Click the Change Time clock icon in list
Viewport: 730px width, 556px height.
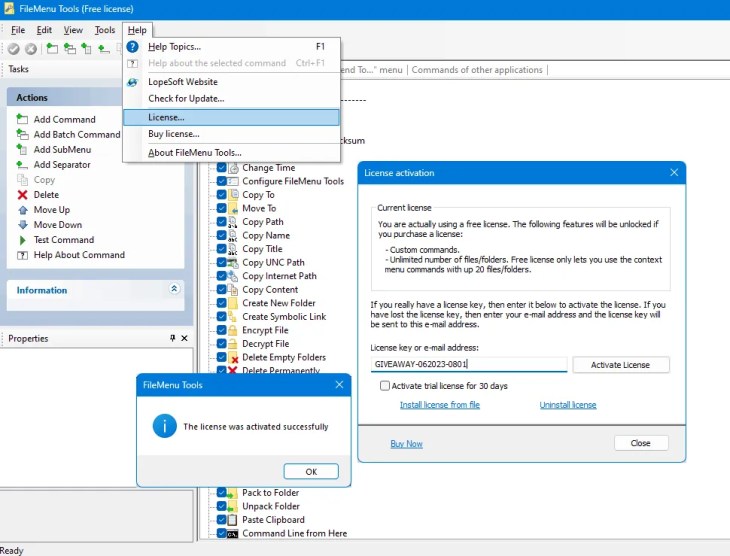coord(233,168)
